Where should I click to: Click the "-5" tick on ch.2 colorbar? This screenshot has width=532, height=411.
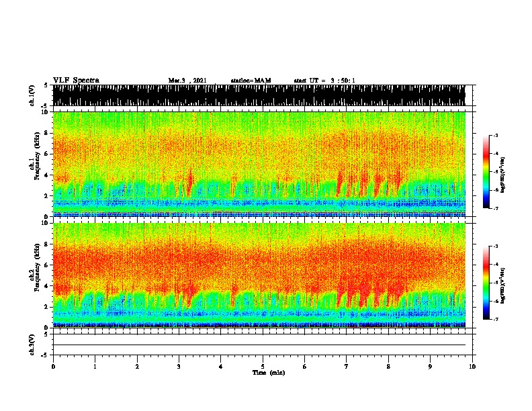(x=495, y=283)
